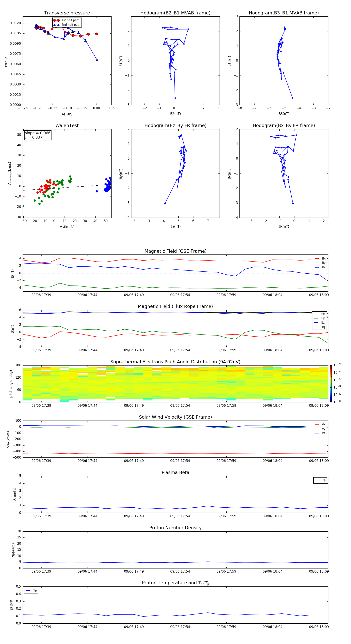Click '09/06 17:39' tick under Plasma Beta plot

coord(41,516)
